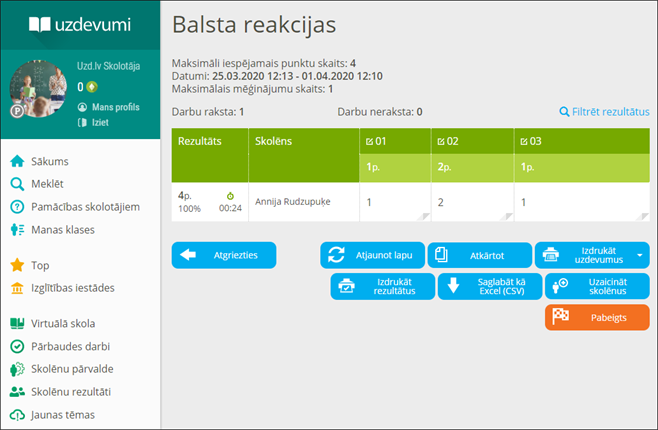This screenshot has width=658, height=430.
Task: Expand the answer cell under task 01
Action: pos(394,202)
